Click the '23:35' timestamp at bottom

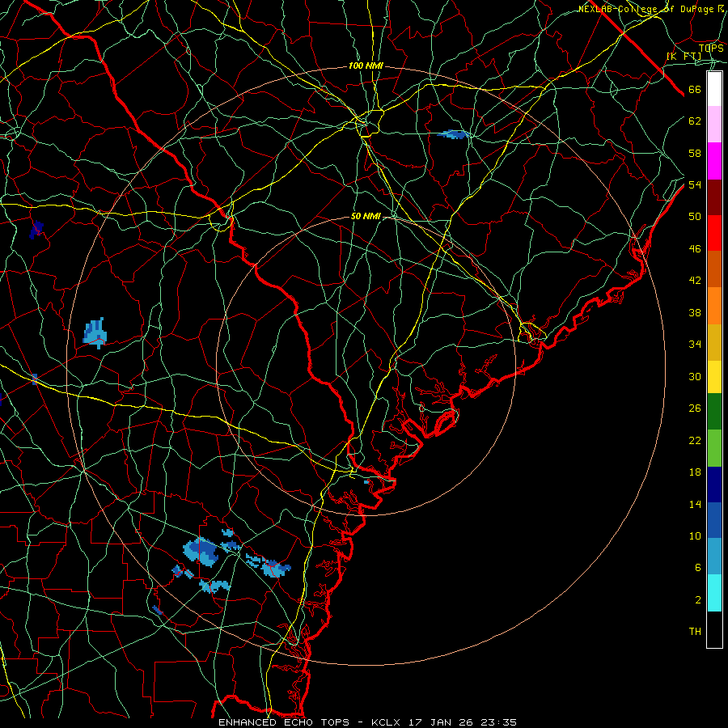[x=499, y=722]
